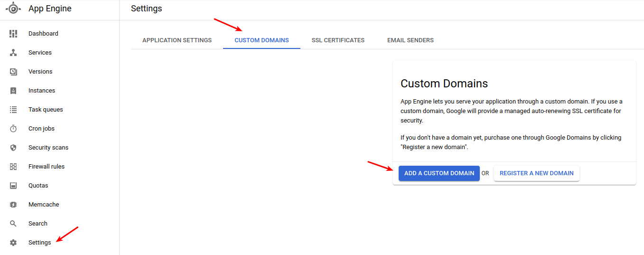644x255 pixels.
Task: Click the Custom Domains card heading
Action: click(444, 84)
